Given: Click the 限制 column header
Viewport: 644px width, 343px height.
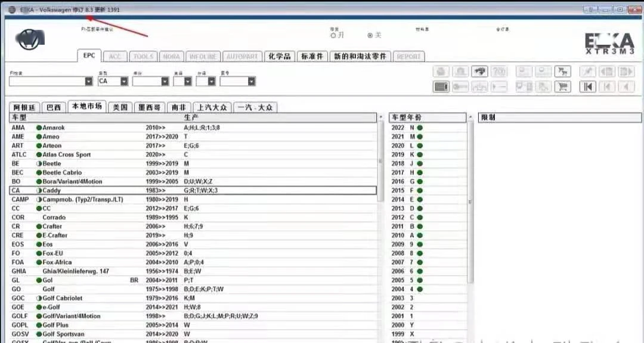Looking at the screenshot, I should pyautogui.click(x=559, y=118).
